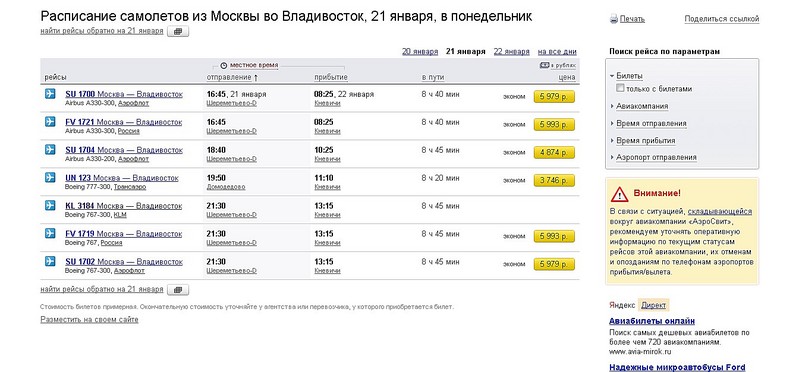Collapse the Билеты filter section
The height and width of the screenshot is (372, 799).
click(629, 76)
